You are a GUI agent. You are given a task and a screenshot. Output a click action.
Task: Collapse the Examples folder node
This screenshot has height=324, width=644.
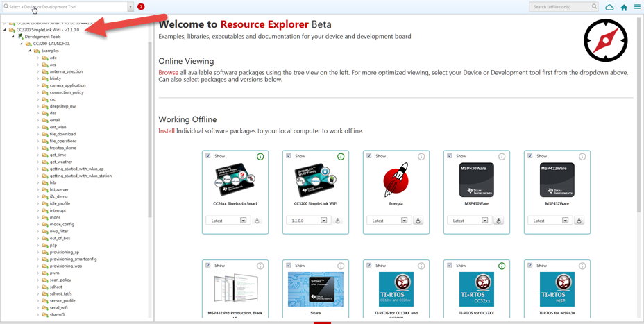coord(30,51)
